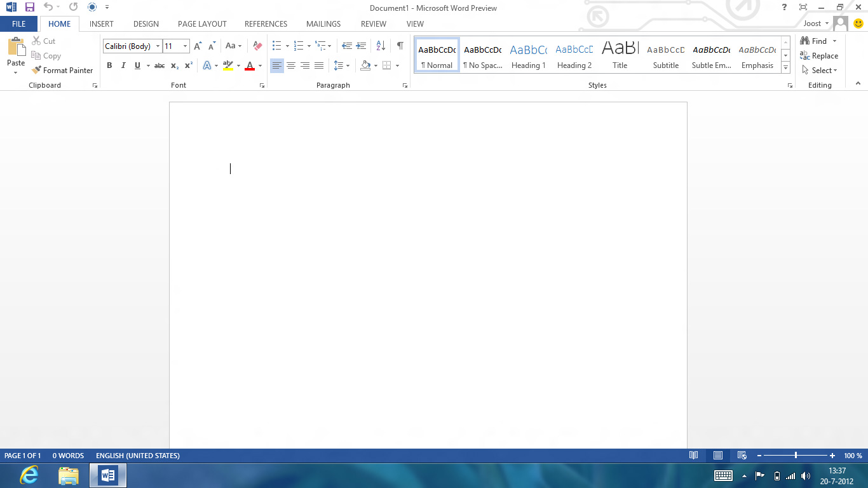868x488 pixels.
Task: Click the Grow Font icon
Action: coord(198,46)
